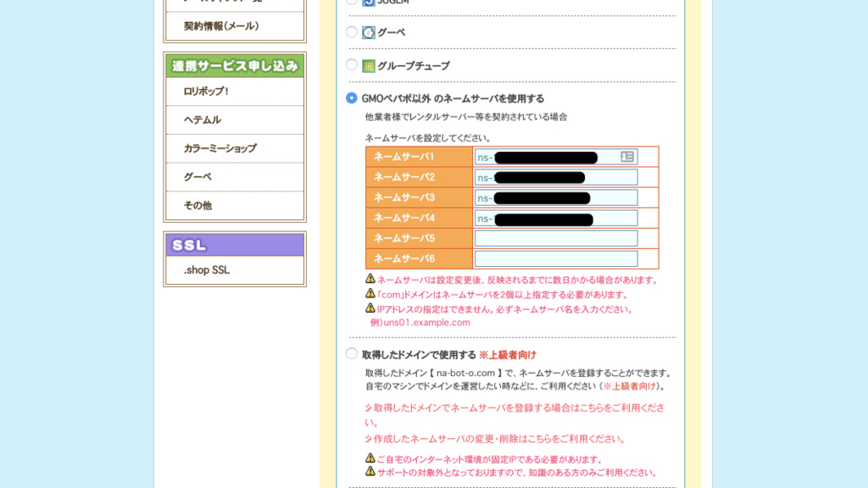This screenshot has height=488, width=868.
Task: Click the グーペ clock-style service icon
Action: click(x=368, y=31)
